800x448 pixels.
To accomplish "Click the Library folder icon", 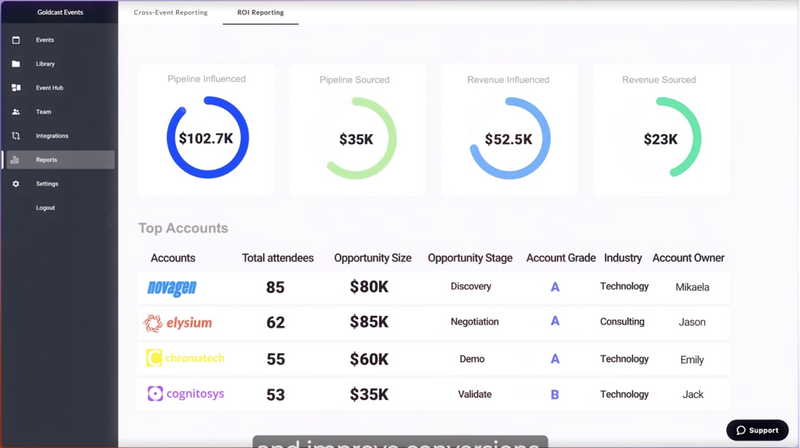I will [16, 64].
